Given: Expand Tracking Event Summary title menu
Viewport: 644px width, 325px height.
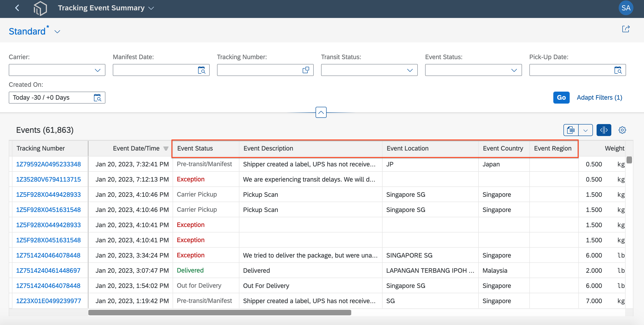Looking at the screenshot, I should pyautogui.click(x=151, y=8).
